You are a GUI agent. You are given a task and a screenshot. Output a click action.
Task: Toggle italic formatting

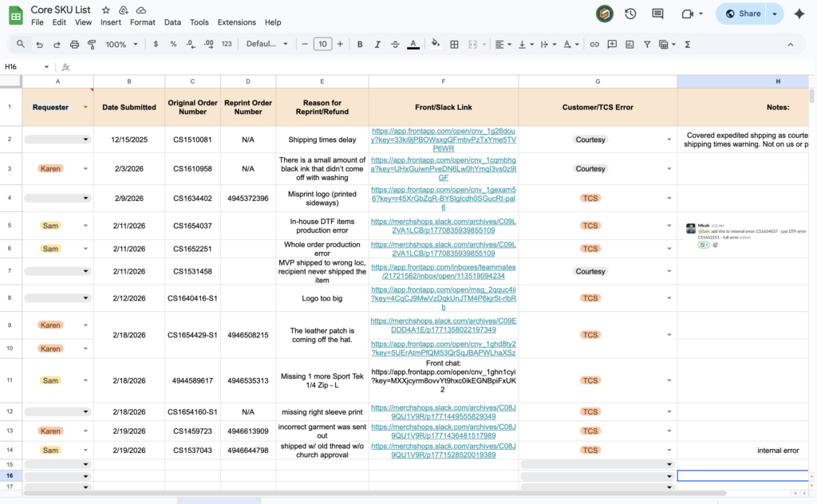(x=377, y=45)
